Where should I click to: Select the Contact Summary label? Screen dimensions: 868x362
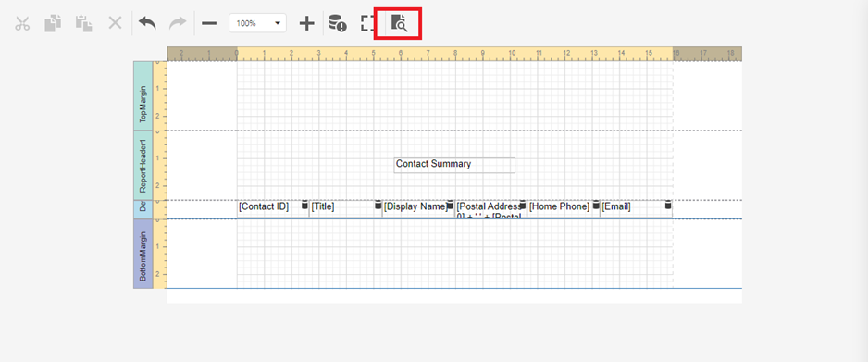pyautogui.click(x=454, y=165)
